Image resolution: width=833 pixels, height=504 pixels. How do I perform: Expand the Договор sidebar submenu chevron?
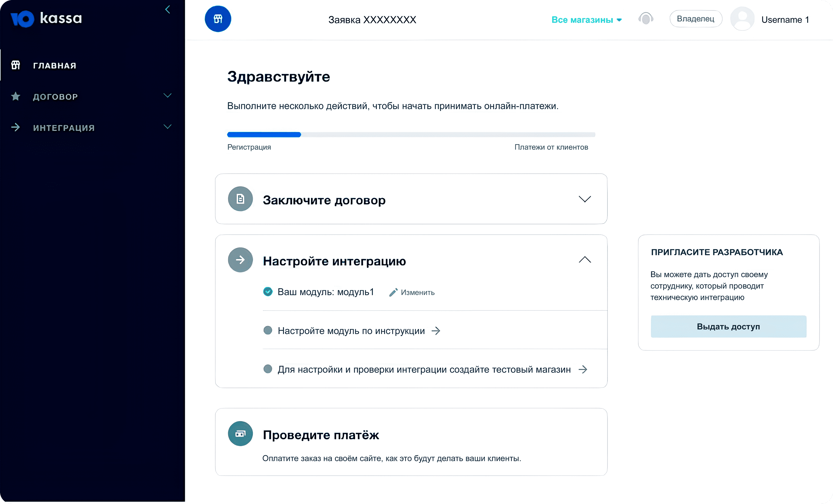click(167, 96)
